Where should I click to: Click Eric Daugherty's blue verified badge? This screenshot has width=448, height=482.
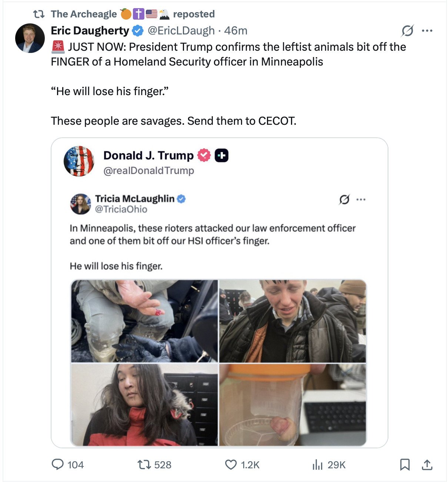click(138, 31)
